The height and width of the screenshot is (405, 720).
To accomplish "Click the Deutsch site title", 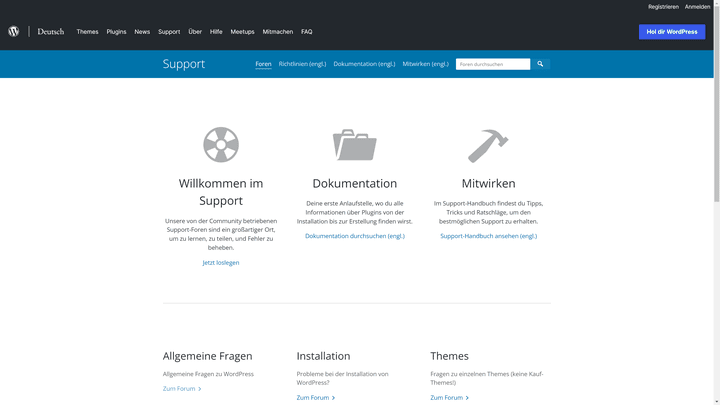I will 51,32.
